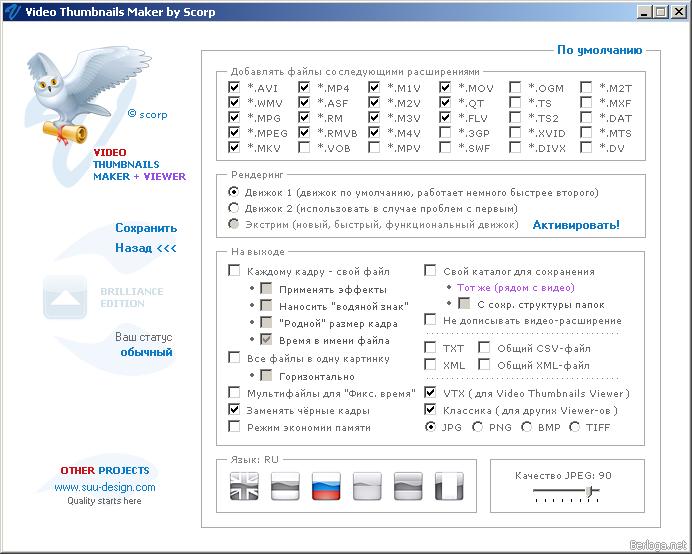Screen dimensions: 692x554
Task: Enable the *.M2T extension checkbox
Action: [586, 87]
